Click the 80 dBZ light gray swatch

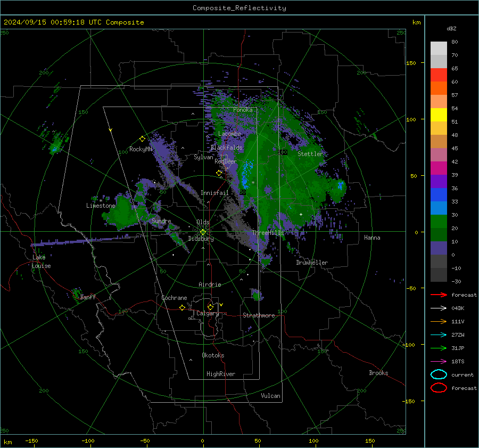pyautogui.click(x=439, y=48)
